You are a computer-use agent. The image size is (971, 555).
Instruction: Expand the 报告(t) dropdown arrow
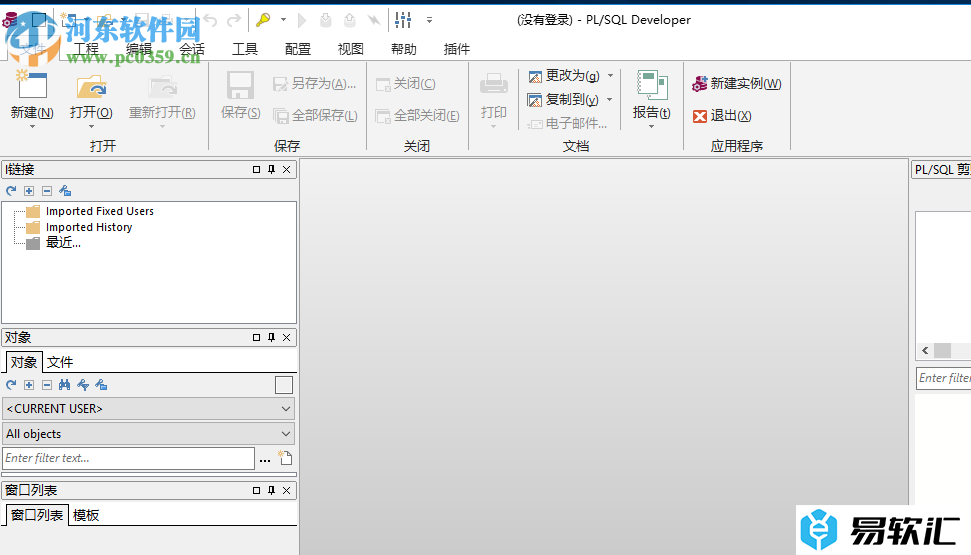click(x=651, y=126)
